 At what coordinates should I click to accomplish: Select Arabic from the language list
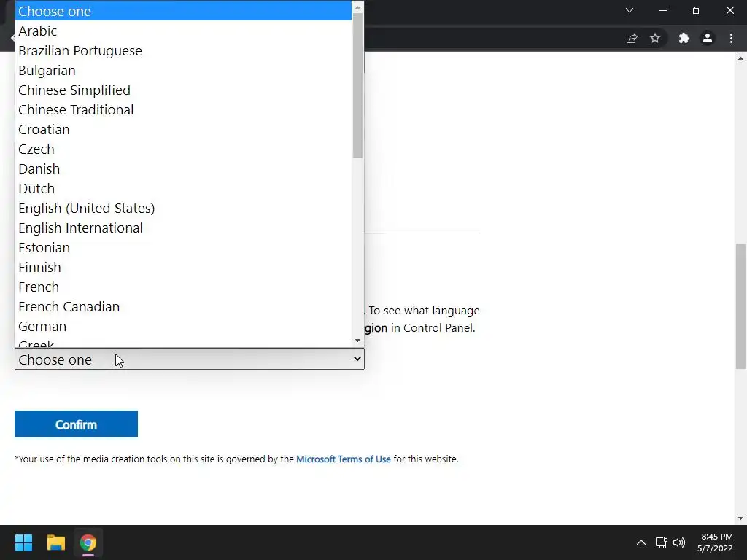tap(183, 31)
